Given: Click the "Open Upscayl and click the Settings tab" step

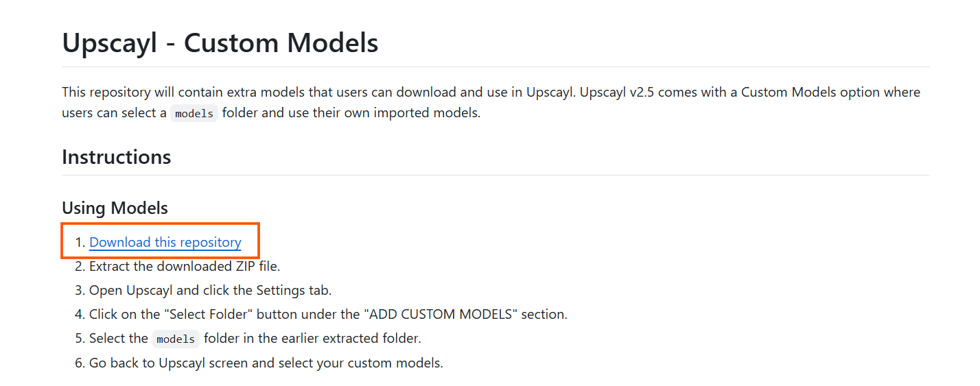Looking at the screenshot, I should coord(211,291).
